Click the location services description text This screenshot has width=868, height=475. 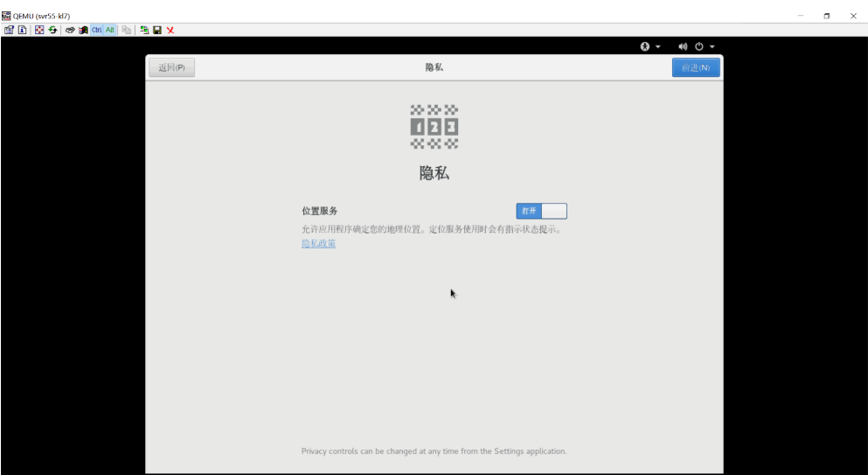pyautogui.click(x=433, y=229)
